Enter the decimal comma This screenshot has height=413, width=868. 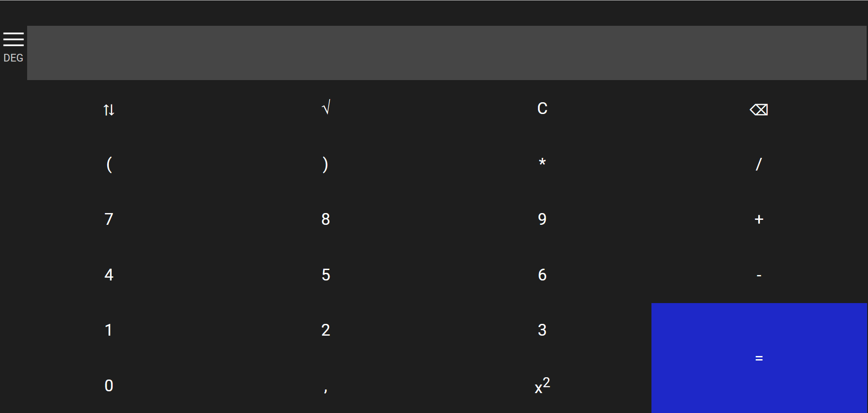pyautogui.click(x=325, y=388)
